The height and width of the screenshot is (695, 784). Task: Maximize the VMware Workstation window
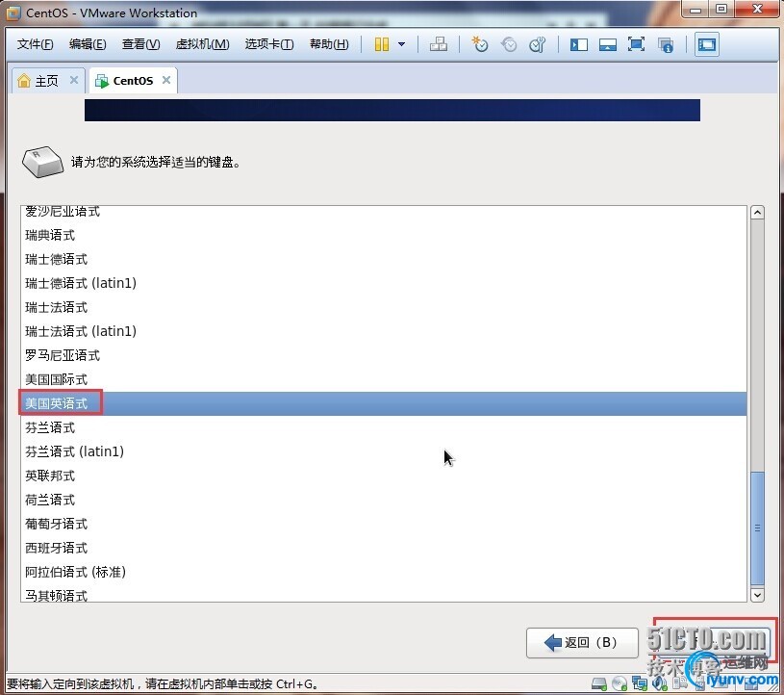click(x=721, y=10)
